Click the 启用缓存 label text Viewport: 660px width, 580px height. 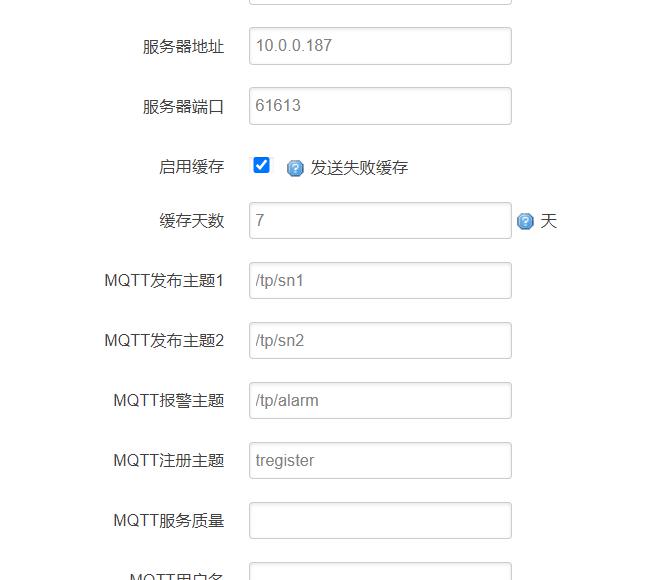[x=191, y=167]
